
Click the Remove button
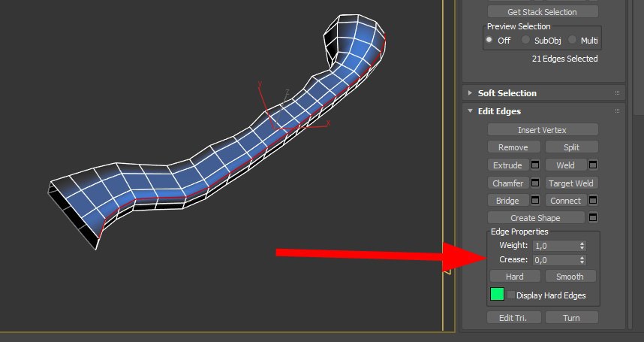coord(513,147)
